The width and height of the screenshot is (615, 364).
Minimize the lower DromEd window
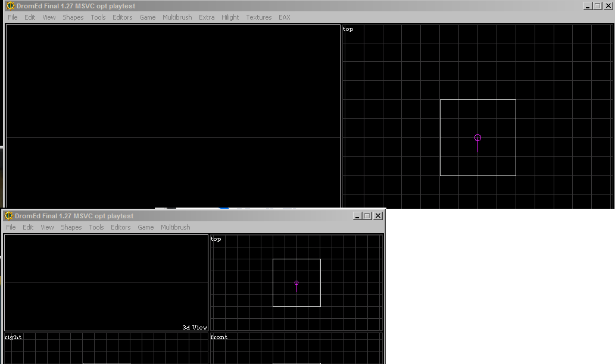(357, 216)
